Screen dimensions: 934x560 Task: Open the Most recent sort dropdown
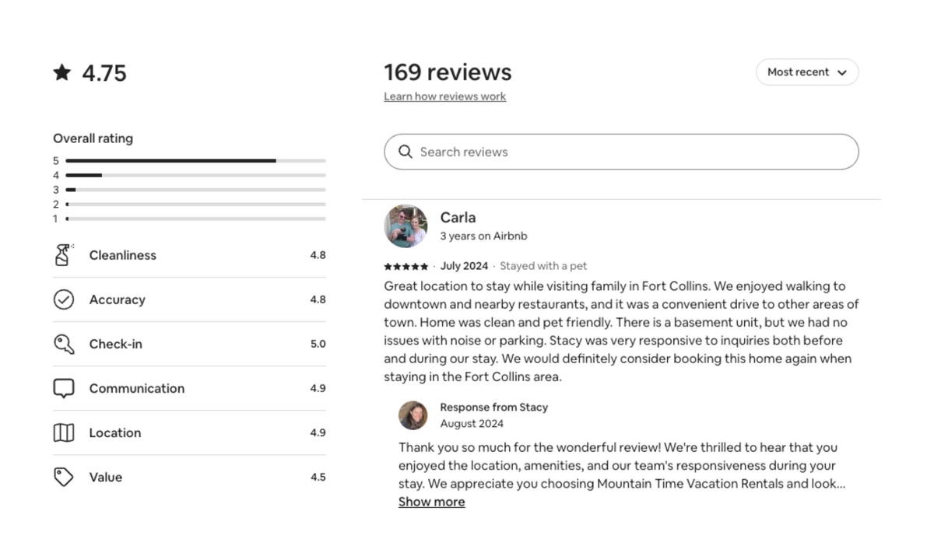[x=807, y=72]
